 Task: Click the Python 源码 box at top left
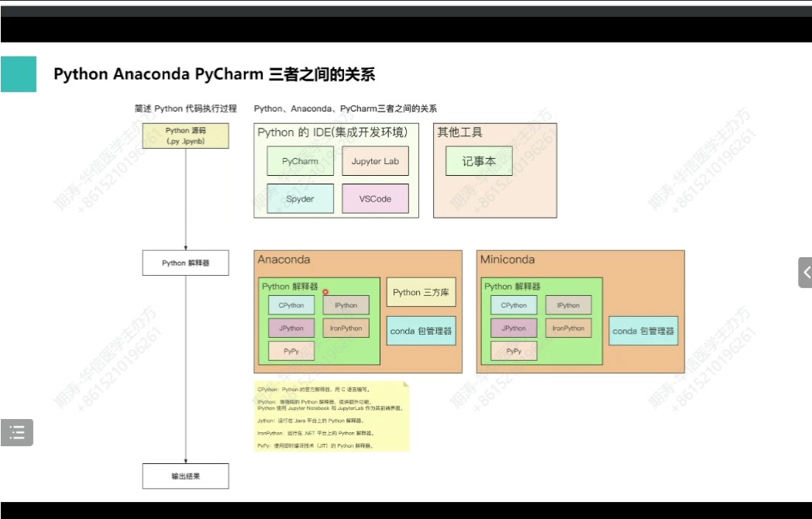pos(186,136)
